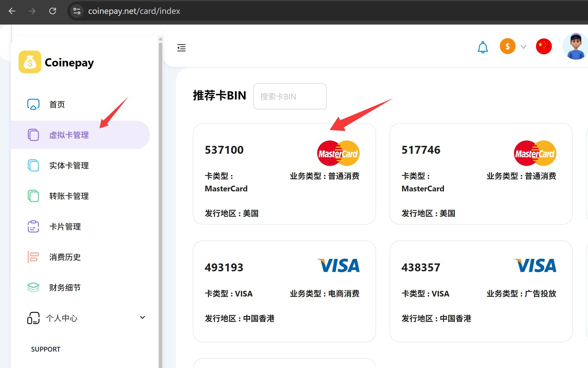The image size is (588, 368).
Task: Choose the 493193 VISA e-commerce card
Action: coord(284,291)
